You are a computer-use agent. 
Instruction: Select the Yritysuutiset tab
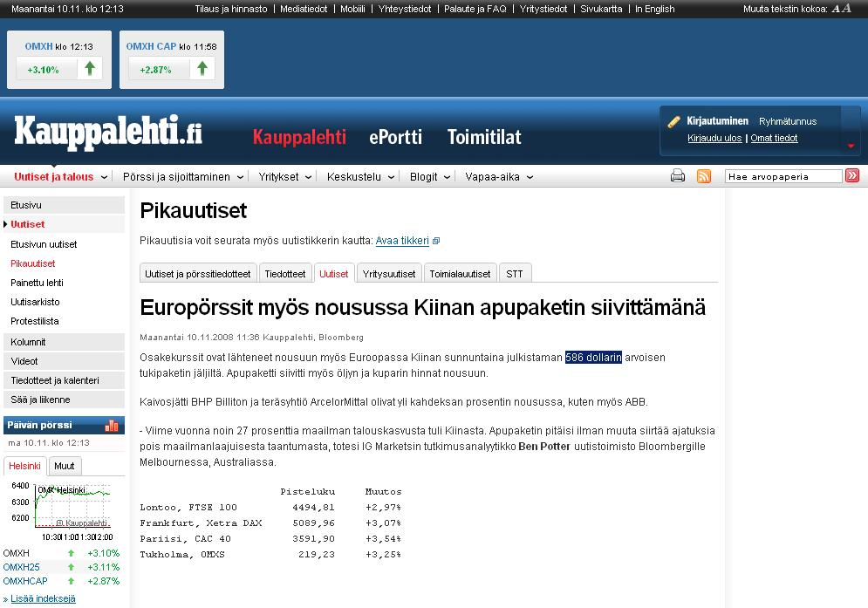(x=389, y=274)
